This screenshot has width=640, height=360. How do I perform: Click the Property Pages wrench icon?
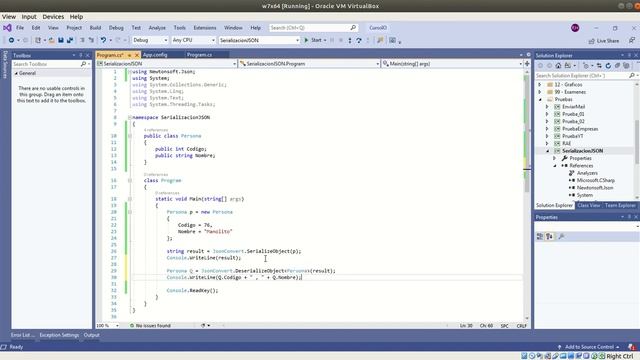[562, 236]
